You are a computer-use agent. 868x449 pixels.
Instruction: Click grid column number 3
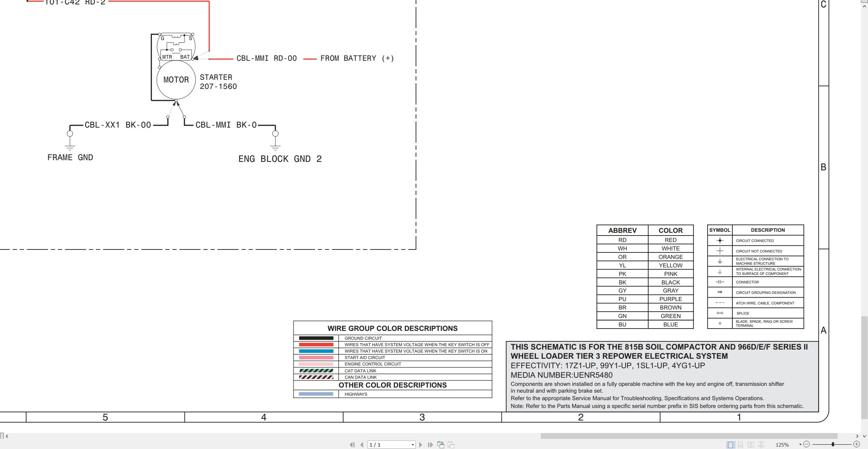422,417
